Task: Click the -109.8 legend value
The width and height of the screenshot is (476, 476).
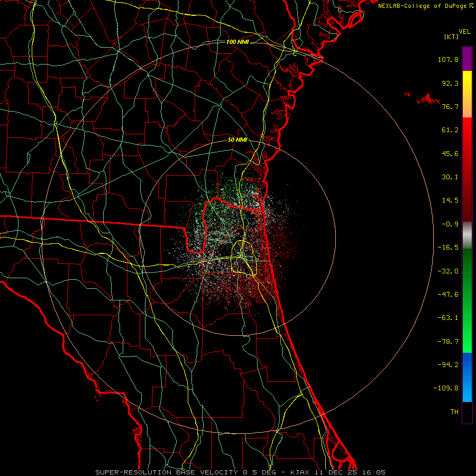Action: tap(446, 388)
